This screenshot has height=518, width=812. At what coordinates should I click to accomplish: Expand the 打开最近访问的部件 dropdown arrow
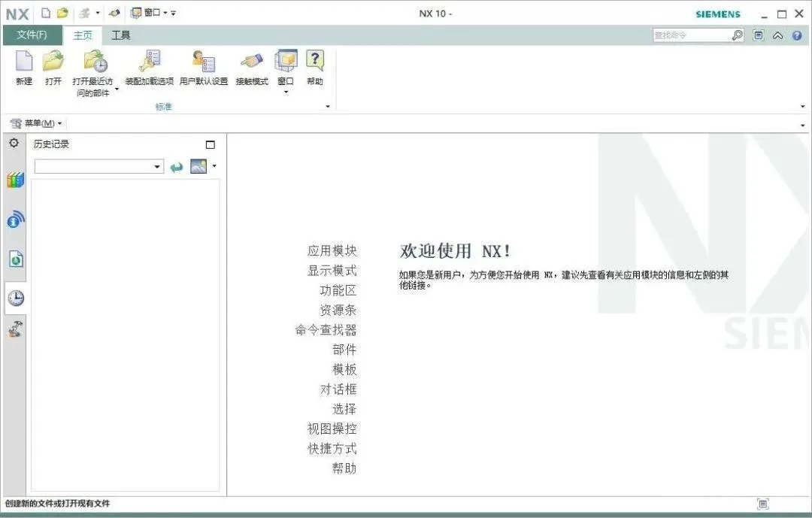pyautogui.click(x=117, y=89)
